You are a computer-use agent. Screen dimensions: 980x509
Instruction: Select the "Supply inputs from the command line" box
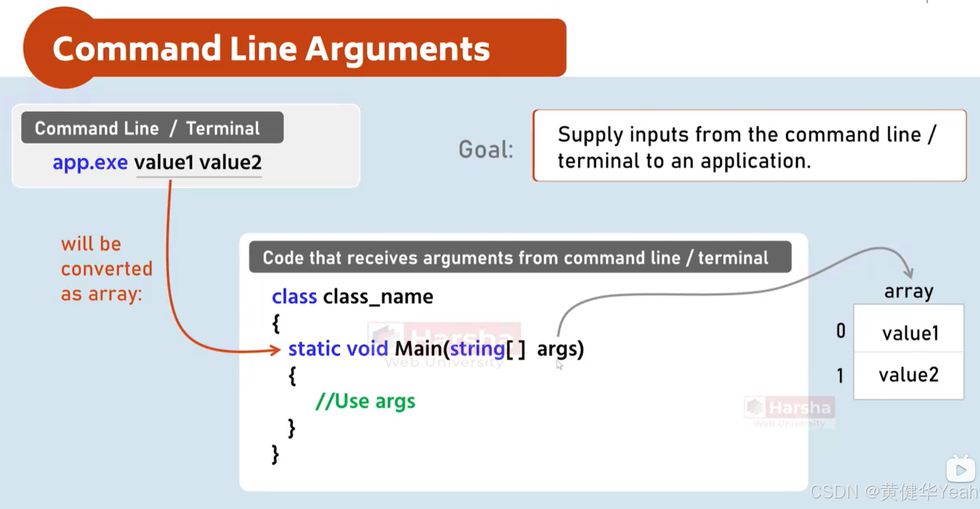coord(749,146)
